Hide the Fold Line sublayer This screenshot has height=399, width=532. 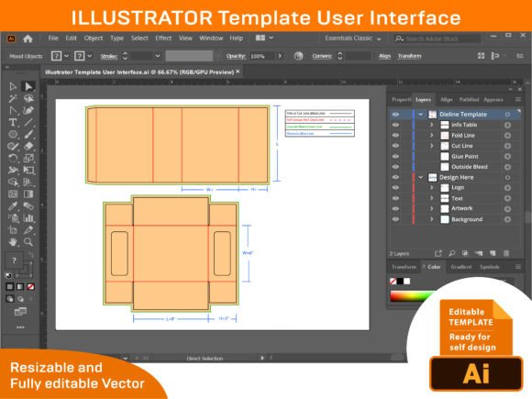(x=395, y=136)
